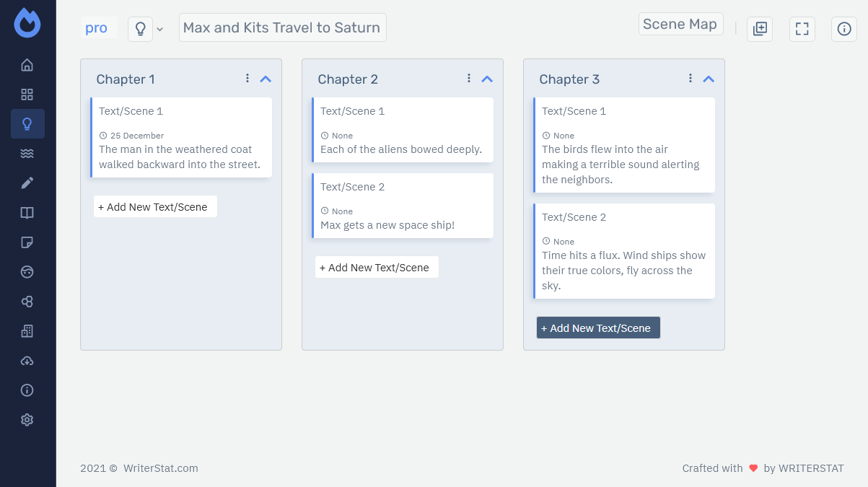
Task: Open settings gear in sidebar
Action: [x=27, y=420]
